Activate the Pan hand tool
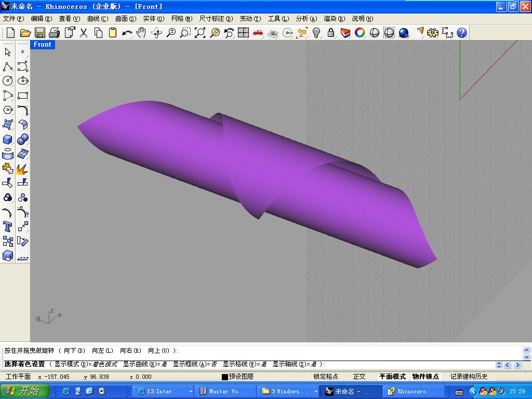Image resolution: width=532 pixels, height=399 pixels. 141,33
